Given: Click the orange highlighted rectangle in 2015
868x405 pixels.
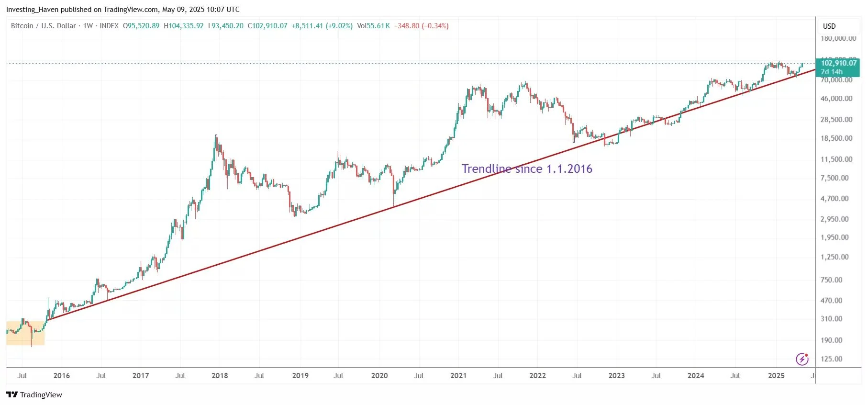Looking at the screenshot, I should 25,333.
